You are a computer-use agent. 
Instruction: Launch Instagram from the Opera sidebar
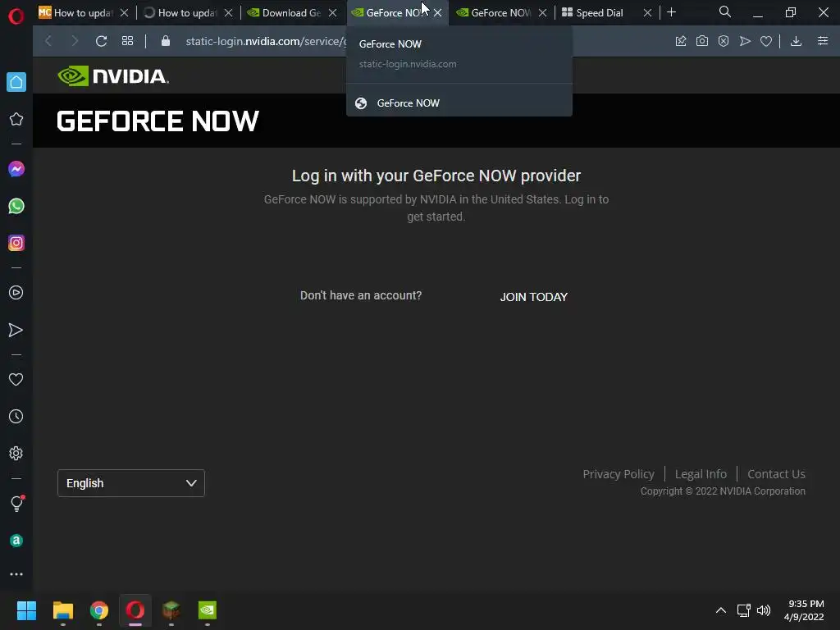click(x=16, y=243)
